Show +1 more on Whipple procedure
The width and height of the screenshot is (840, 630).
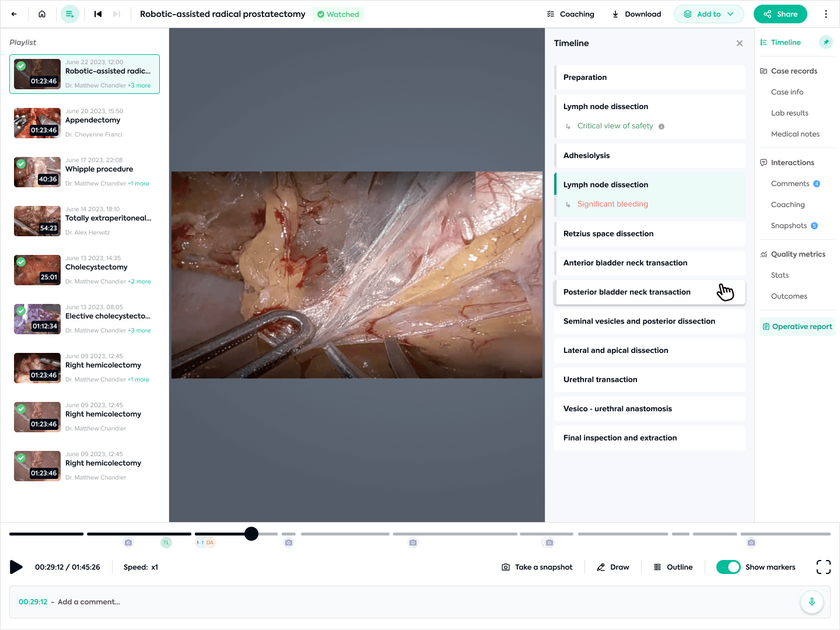pos(139,184)
